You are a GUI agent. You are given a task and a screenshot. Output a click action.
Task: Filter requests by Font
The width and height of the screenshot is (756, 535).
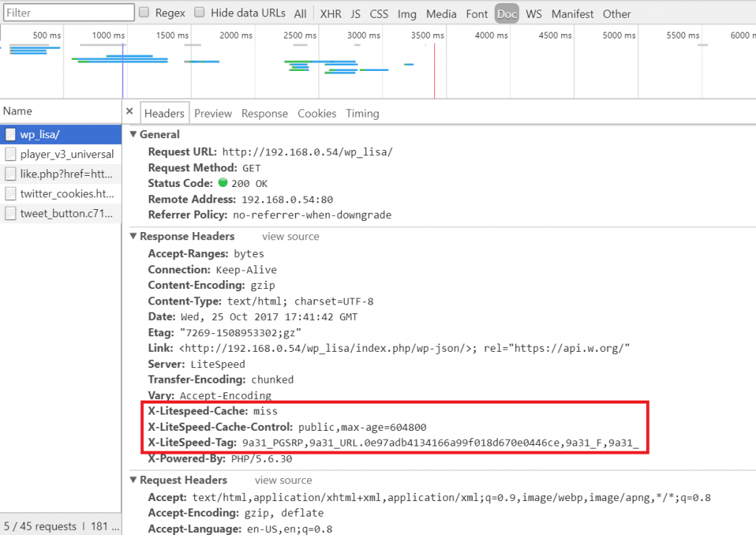(477, 14)
